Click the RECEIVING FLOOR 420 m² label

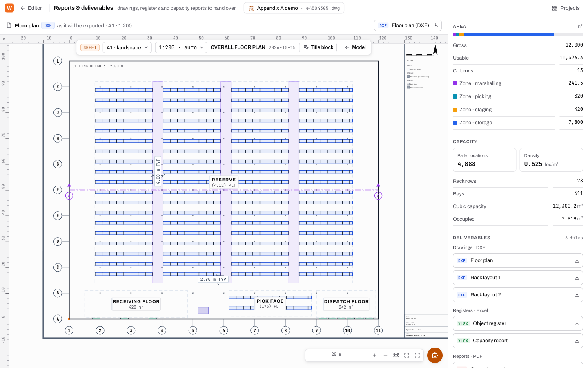(x=136, y=304)
